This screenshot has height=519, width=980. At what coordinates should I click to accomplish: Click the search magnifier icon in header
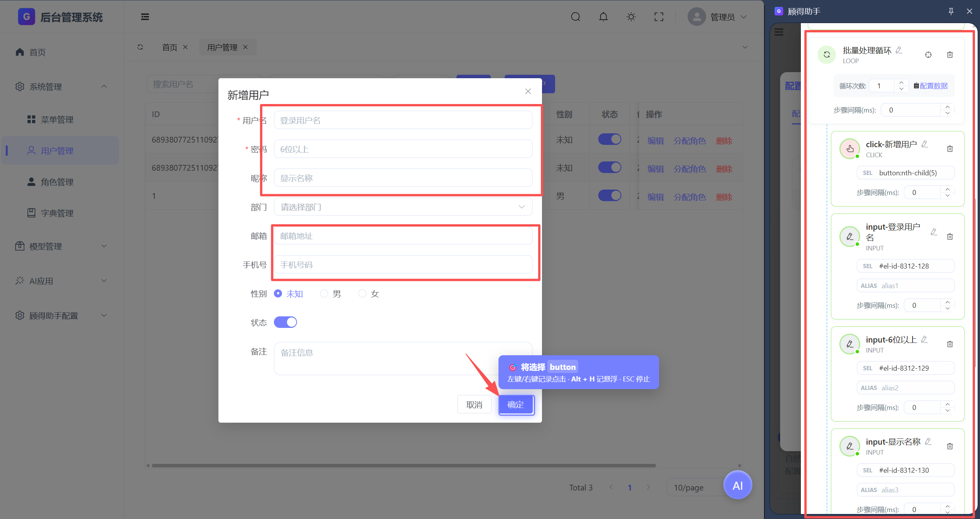pyautogui.click(x=576, y=17)
